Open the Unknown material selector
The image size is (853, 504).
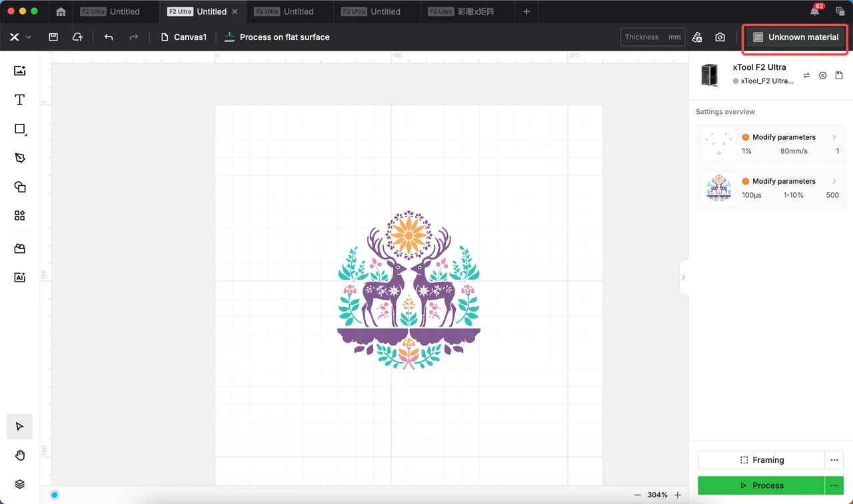(x=796, y=37)
